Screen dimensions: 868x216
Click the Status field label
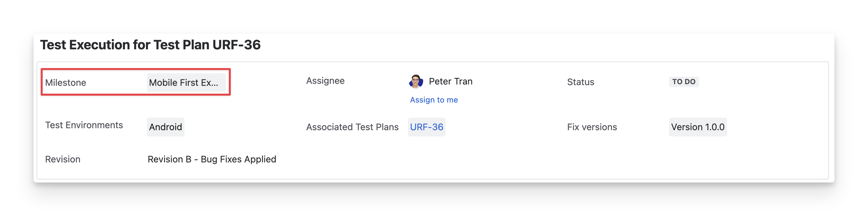(x=580, y=82)
